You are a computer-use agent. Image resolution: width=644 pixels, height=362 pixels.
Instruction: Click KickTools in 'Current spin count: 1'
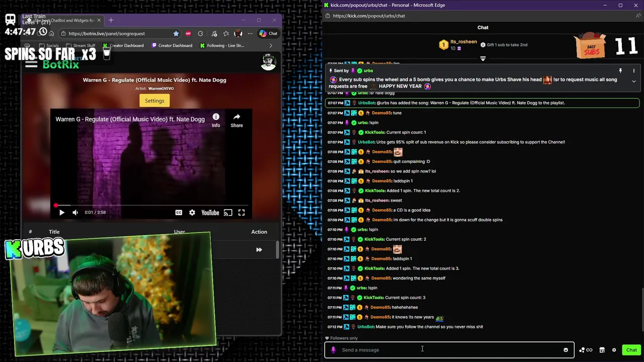[375, 132]
